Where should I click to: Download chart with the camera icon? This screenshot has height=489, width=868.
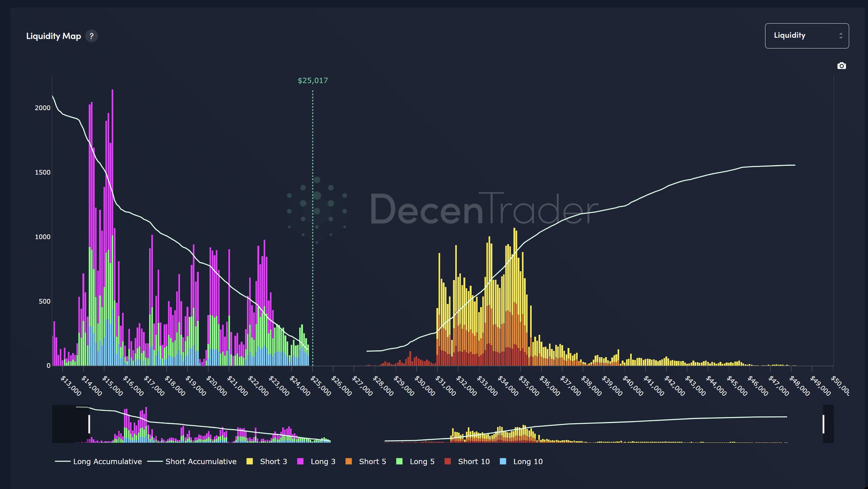click(842, 66)
